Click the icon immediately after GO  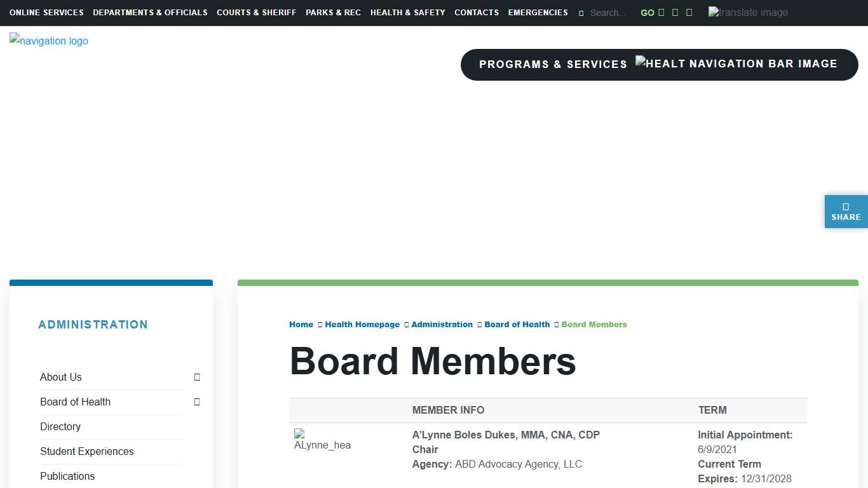coord(661,13)
